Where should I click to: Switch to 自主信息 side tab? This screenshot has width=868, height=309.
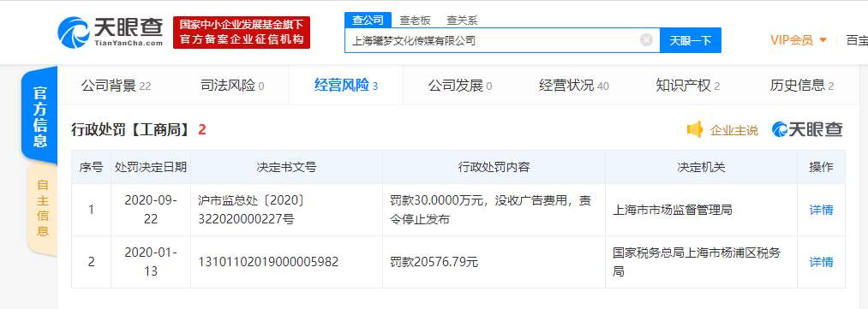(42, 208)
